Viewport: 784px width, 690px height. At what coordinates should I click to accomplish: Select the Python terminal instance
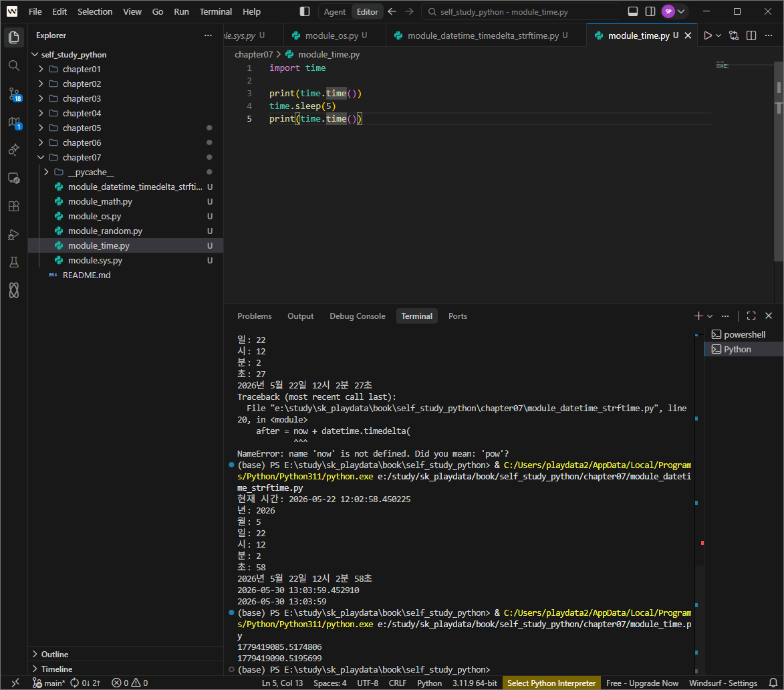pos(743,349)
